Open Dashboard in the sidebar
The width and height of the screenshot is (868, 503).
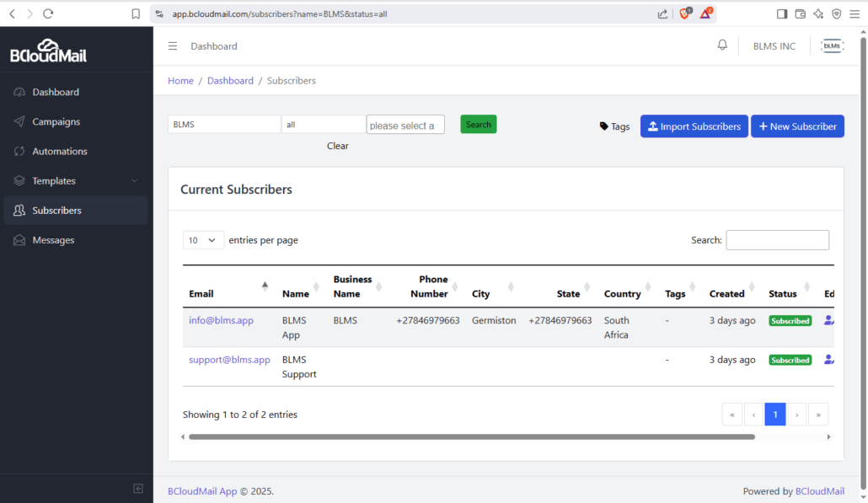76,92
